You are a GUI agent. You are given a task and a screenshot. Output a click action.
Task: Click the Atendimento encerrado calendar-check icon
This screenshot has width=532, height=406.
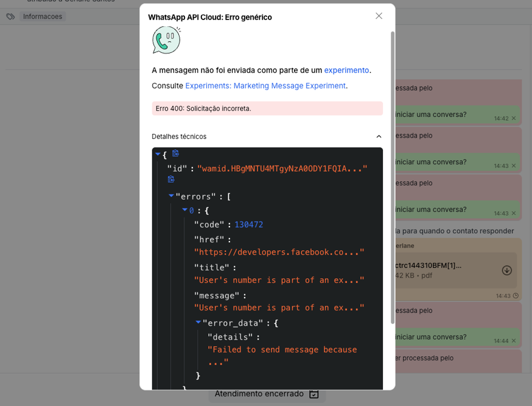coord(314,394)
